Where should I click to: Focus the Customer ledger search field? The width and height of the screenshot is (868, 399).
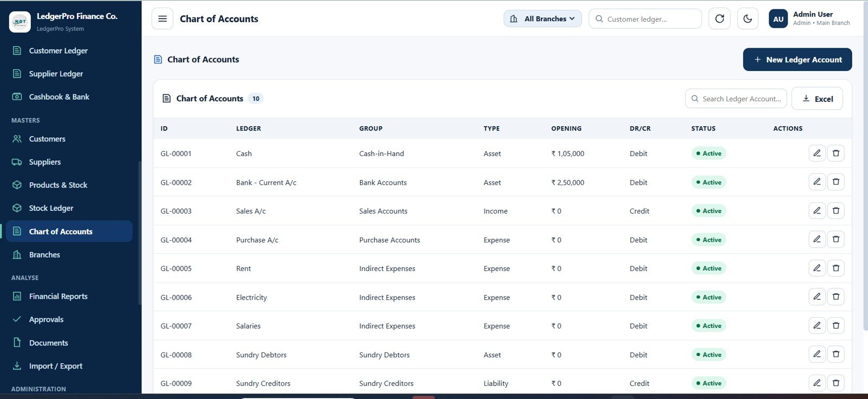click(645, 19)
